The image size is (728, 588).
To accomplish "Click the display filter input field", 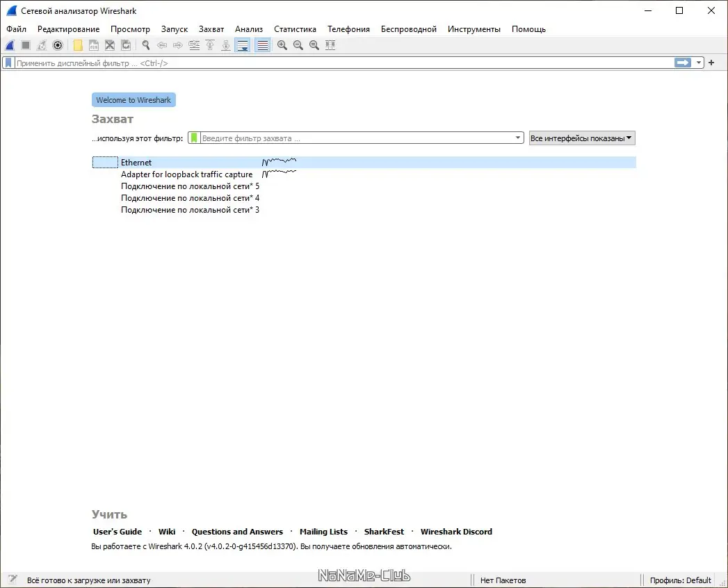I will point(343,63).
